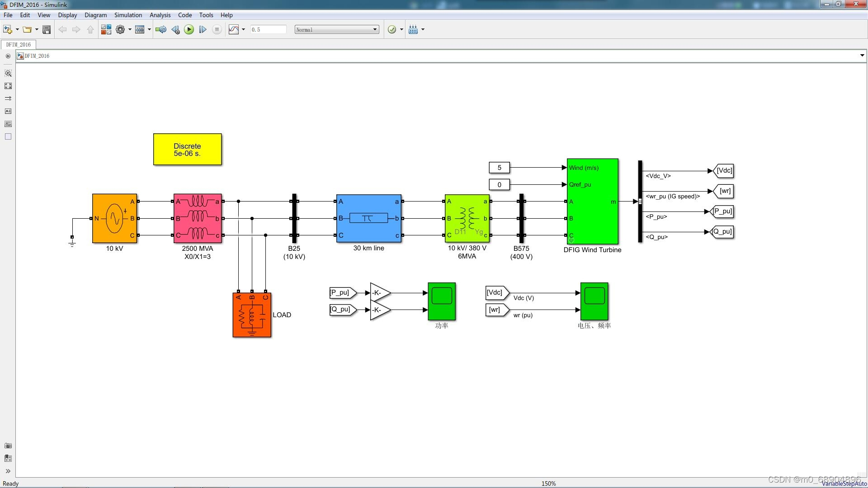Switch to the DFIM_2016 tab
Screen dimensions: 868x488
click(19, 45)
